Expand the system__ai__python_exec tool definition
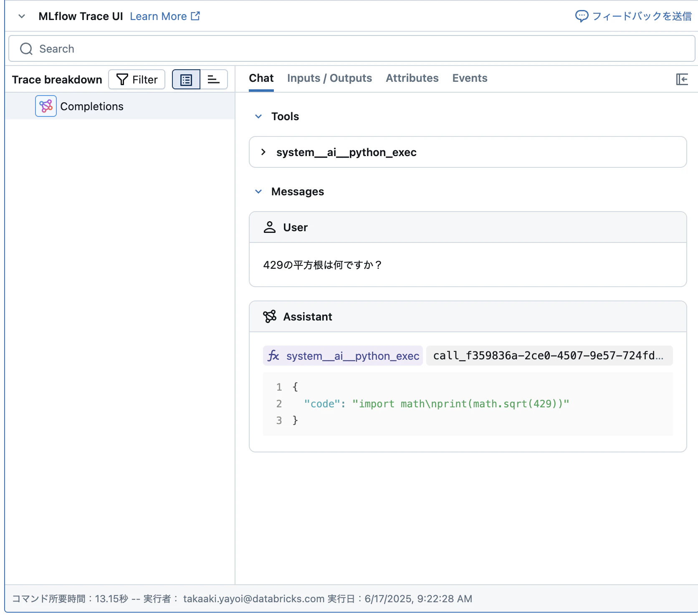 (468, 152)
